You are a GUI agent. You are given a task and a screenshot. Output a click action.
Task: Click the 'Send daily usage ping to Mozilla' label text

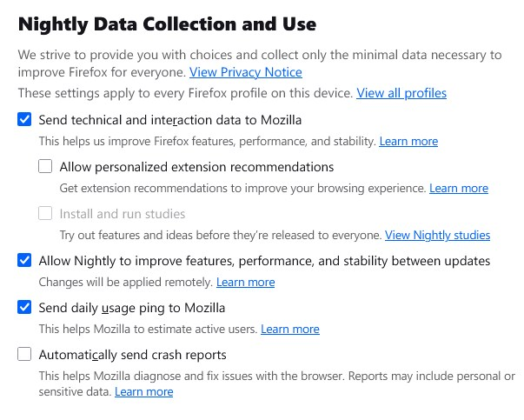pos(132,308)
